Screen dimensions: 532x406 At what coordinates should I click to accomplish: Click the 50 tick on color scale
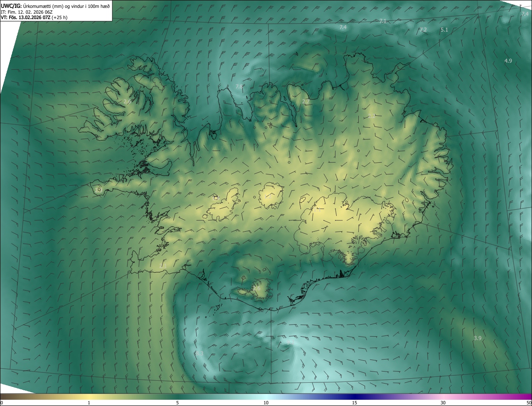coord(529,403)
